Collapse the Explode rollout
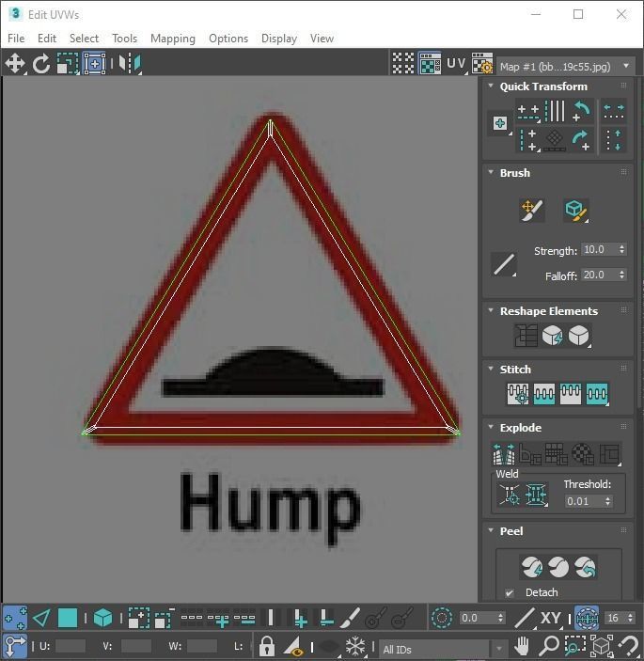 [491, 427]
